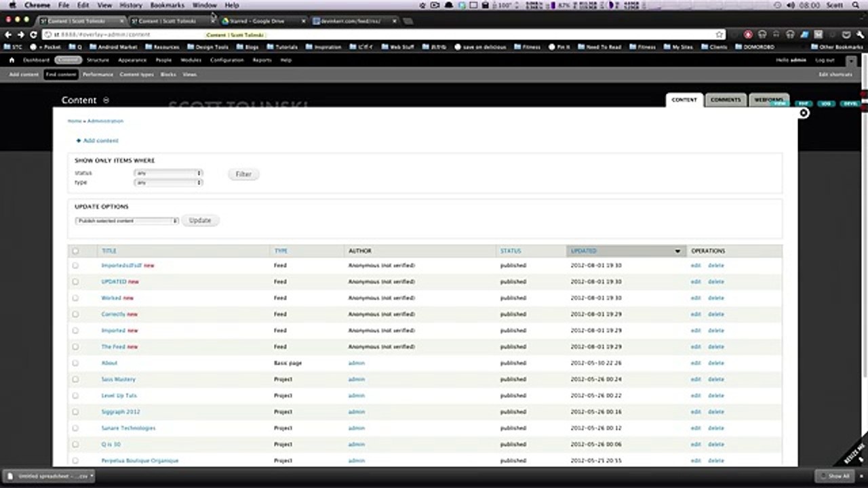
Task: Tick the select-all checkbox in table header
Action: point(75,251)
